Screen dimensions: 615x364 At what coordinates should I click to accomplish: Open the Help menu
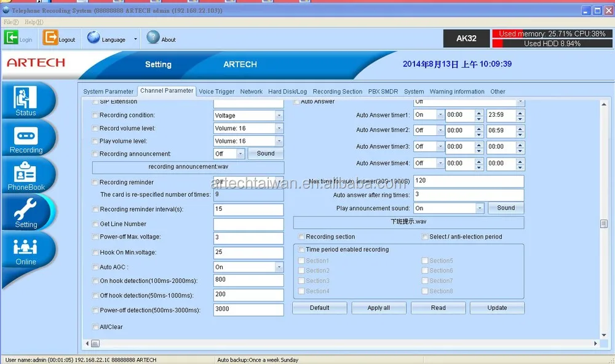[x=34, y=22]
